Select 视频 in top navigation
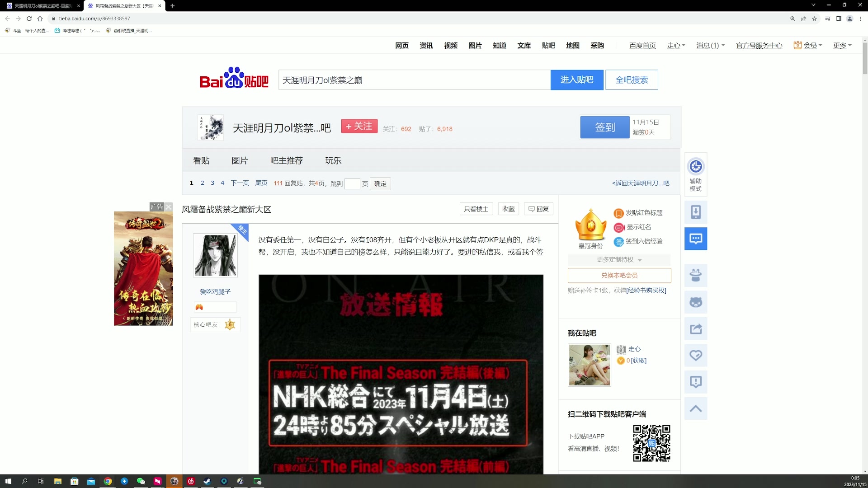This screenshot has width=868, height=488. 451,45
